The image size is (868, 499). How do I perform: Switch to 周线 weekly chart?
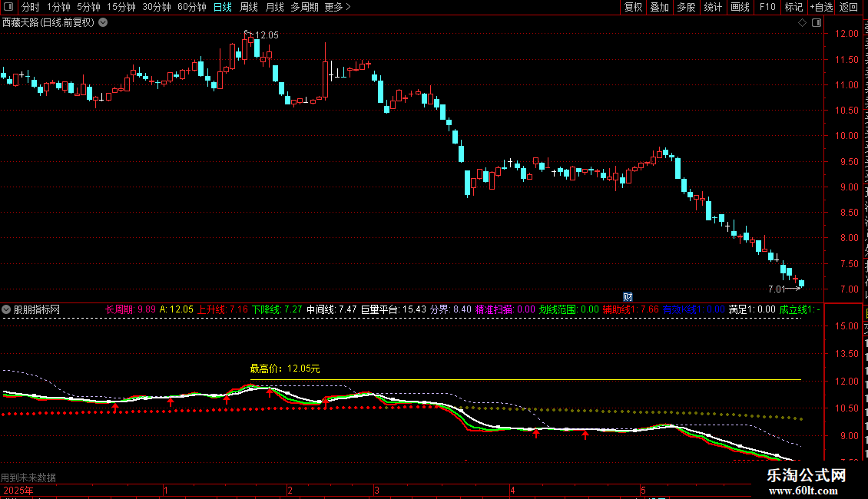point(249,7)
